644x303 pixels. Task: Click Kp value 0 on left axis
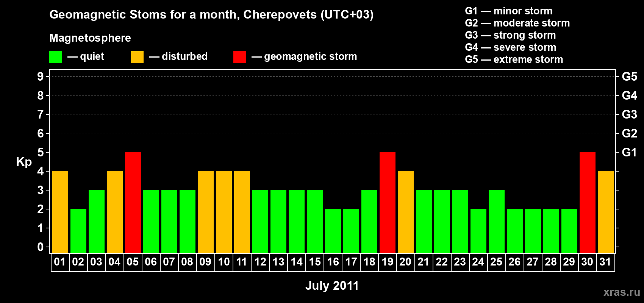click(x=41, y=247)
